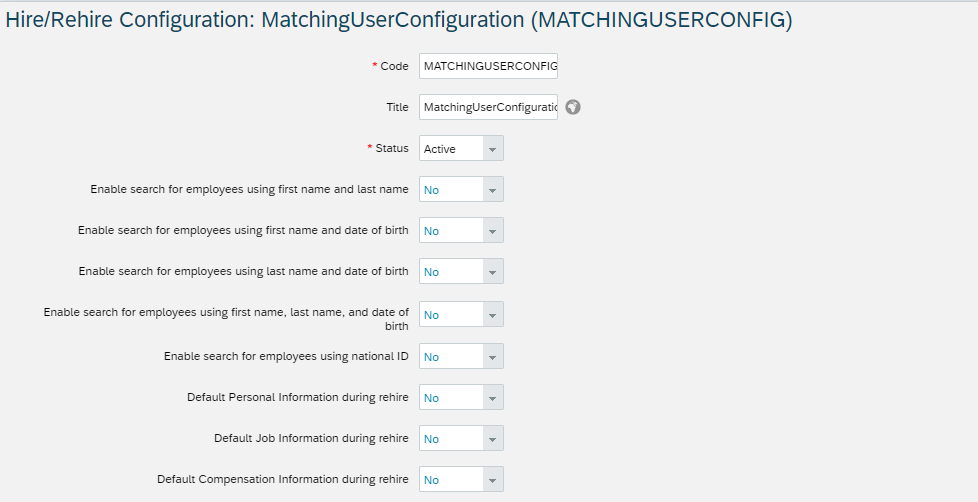Open Default Personal Information during rehire dropdown

493,398
